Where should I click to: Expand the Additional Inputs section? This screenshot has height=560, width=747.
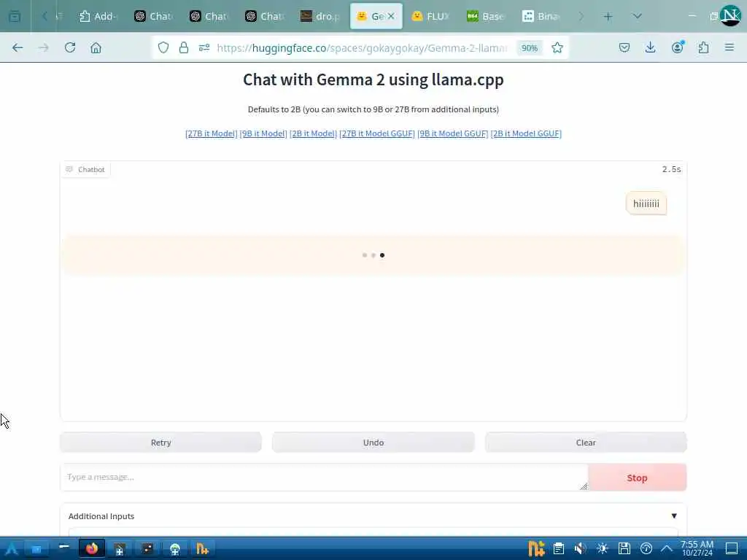[x=373, y=516]
